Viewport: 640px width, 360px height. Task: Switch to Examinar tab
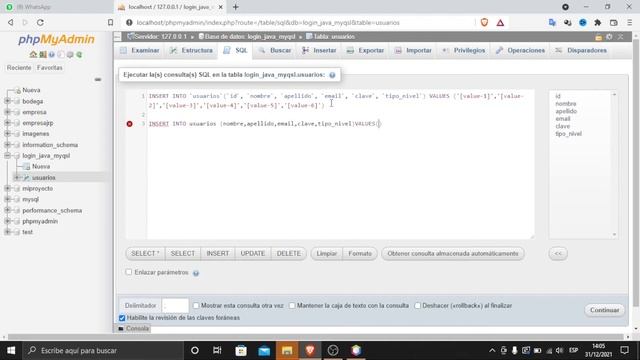pos(140,51)
